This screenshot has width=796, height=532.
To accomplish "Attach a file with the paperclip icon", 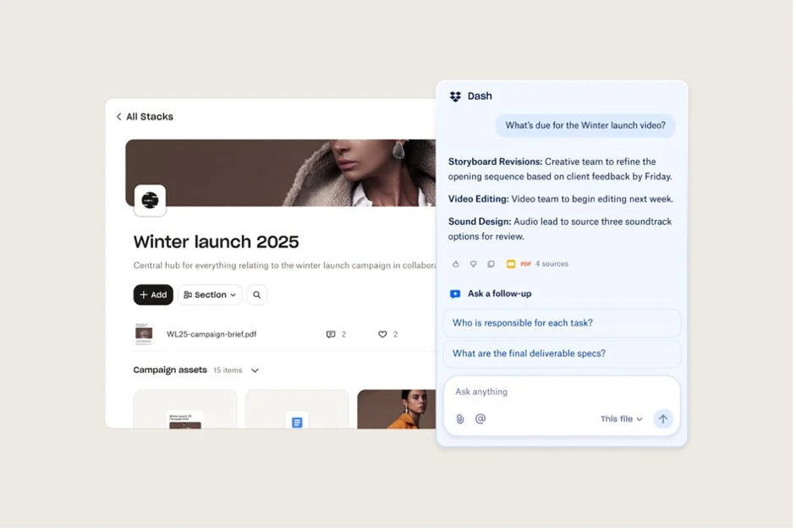I will click(x=460, y=419).
